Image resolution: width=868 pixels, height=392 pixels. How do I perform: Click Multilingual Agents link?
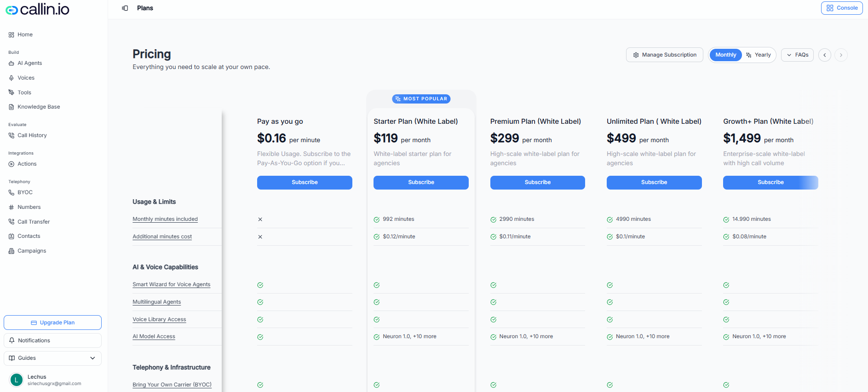(x=156, y=302)
